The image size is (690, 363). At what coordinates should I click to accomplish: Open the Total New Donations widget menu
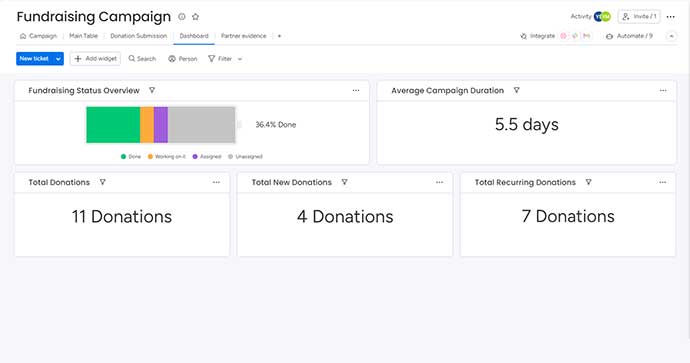[440, 182]
